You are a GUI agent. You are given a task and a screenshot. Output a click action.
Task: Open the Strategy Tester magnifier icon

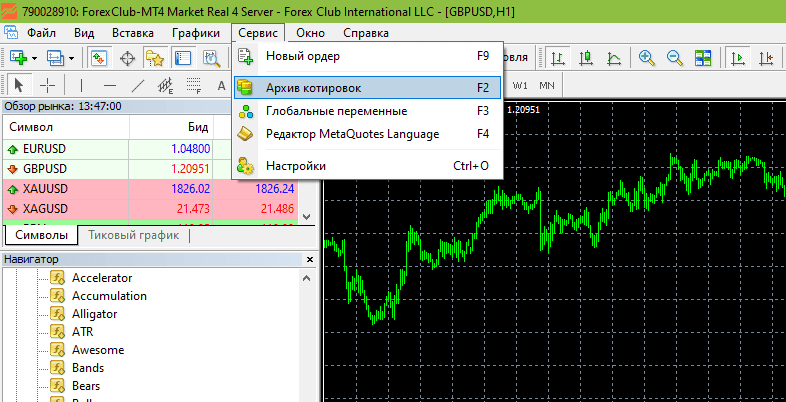click(x=212, y=59)
